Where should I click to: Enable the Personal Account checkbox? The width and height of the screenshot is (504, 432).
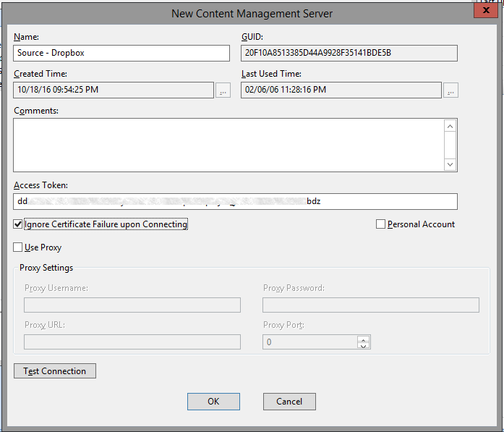click(x=380, y=224)
